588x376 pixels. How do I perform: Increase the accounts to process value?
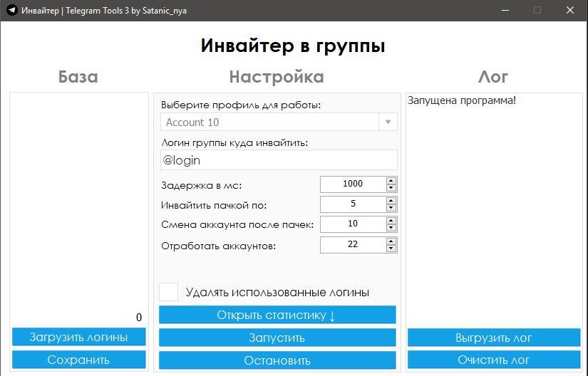coord(391,241)
